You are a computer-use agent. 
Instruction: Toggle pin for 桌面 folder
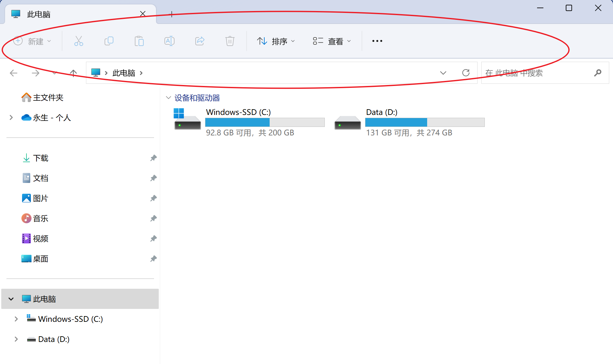pyautogui.click(x=153, y=259)
